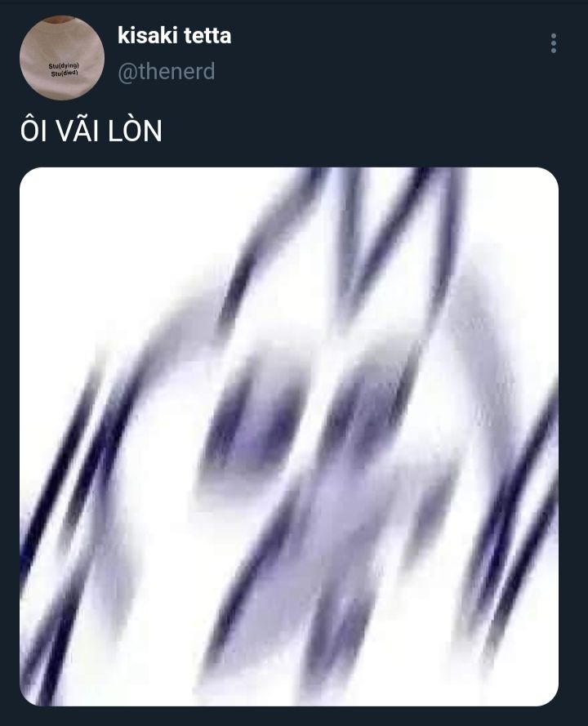Show tweet actions with vertical ellipsis icon
Image resolution: width=588 pixels, height=726 pixels.
(554, 43)
